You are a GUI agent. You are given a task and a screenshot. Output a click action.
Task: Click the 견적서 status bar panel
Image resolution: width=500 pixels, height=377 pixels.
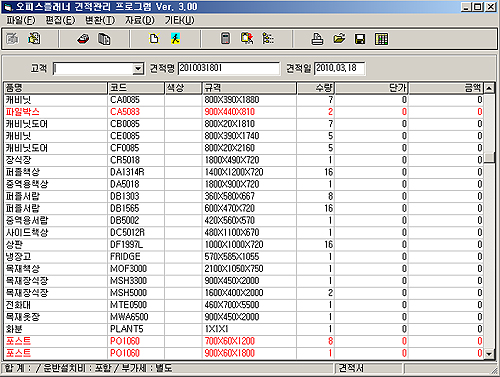[x=369, y=368]
